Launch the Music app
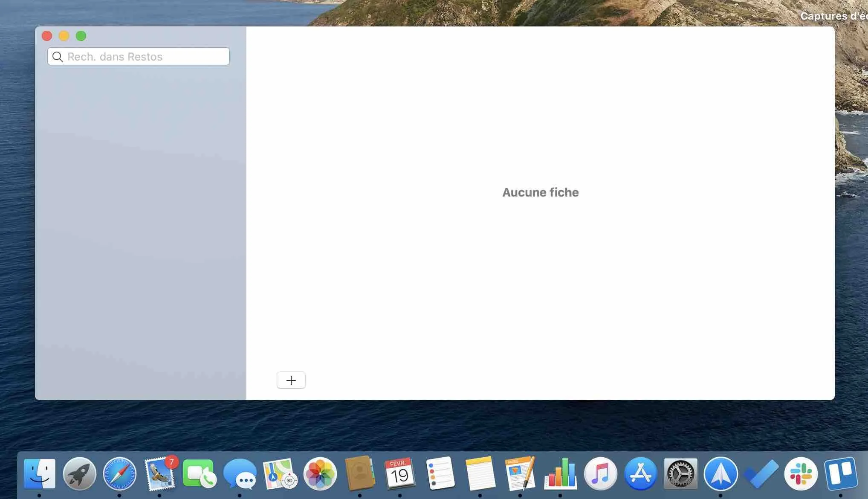This screenshot has width=868, height=499. point(600,474)
